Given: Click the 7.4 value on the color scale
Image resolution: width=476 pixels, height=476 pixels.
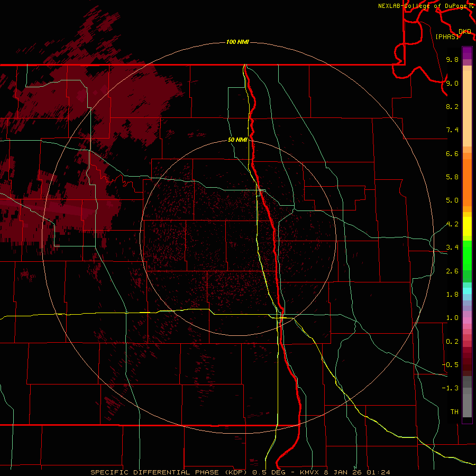Looking at the screenshot, I should coord(452,130).
